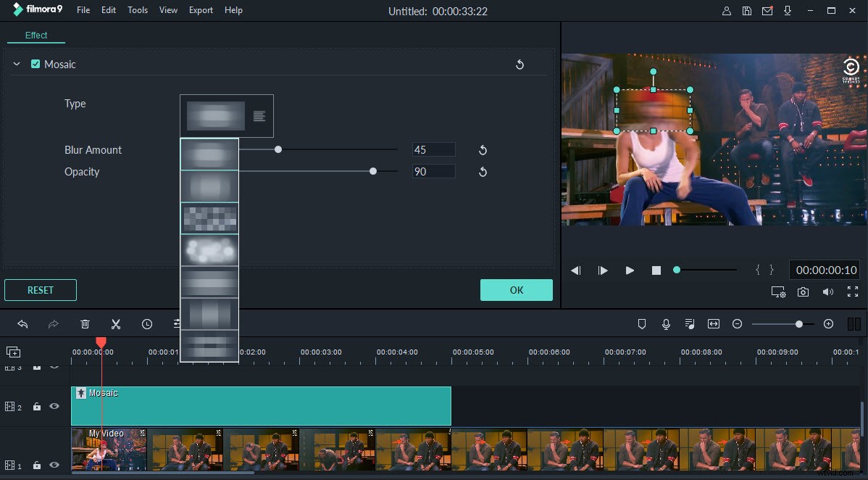Open the Add marker tool
Image resolution: width=868 pixels, height=480 pixels.
[642, 324]
